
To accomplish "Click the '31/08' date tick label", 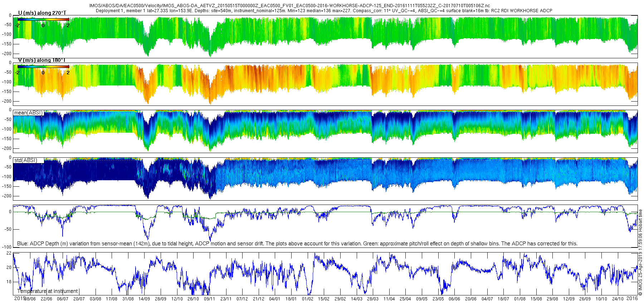I will tap(128, 299).
